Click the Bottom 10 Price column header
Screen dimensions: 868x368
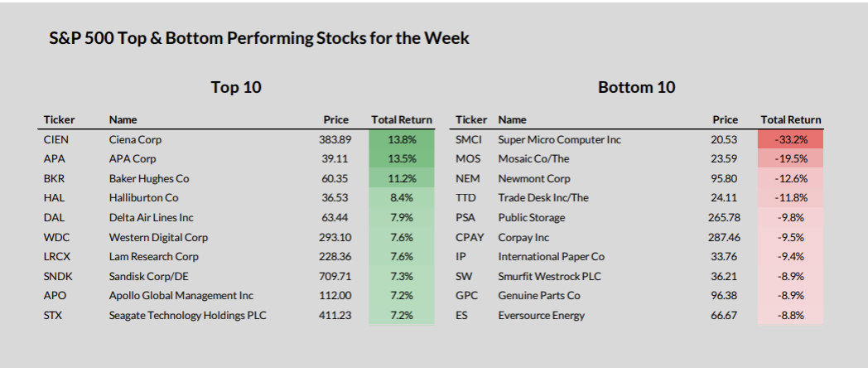(725, 120)
